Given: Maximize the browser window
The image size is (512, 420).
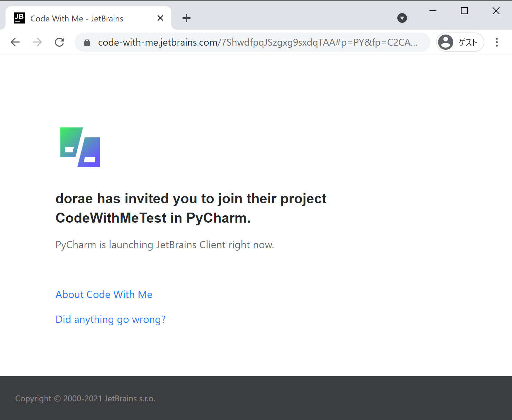Looking at the screenshot, I should tap(464, 11).
